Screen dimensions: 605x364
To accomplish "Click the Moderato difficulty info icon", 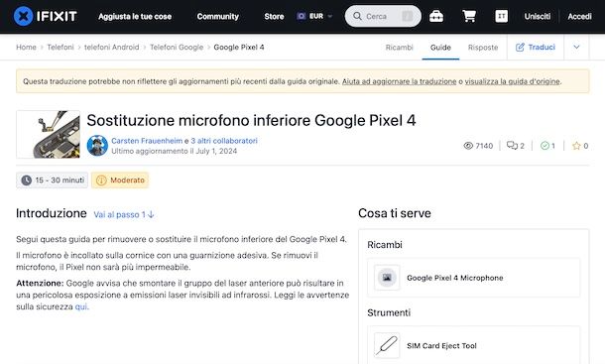I will click(101, 181).
